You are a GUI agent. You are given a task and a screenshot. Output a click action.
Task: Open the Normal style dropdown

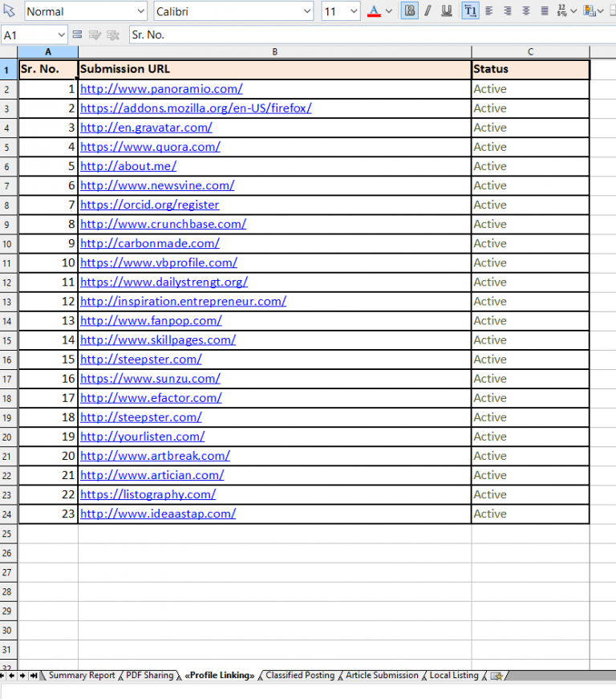coord(140,11)
